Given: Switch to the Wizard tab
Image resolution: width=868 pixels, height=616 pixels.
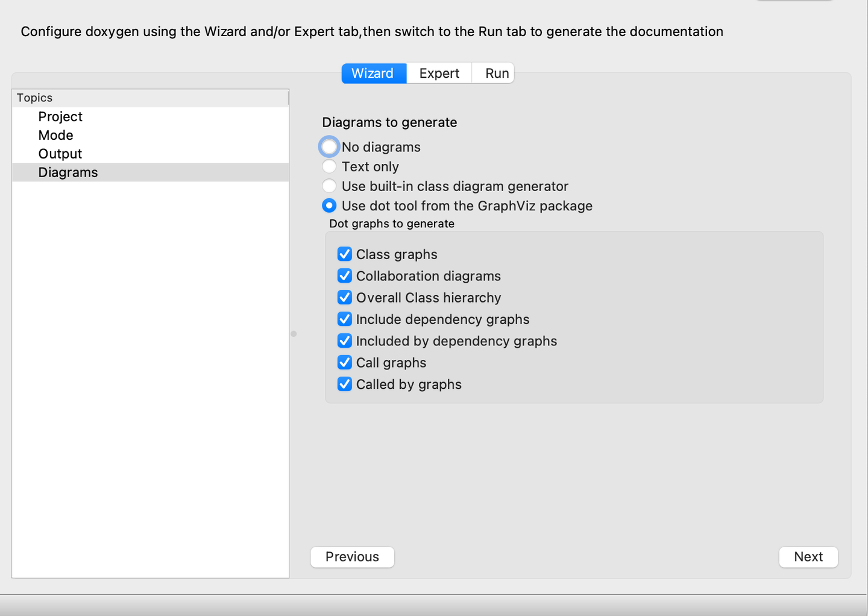Looking at the screenshot, I should (x=373, y=74).
